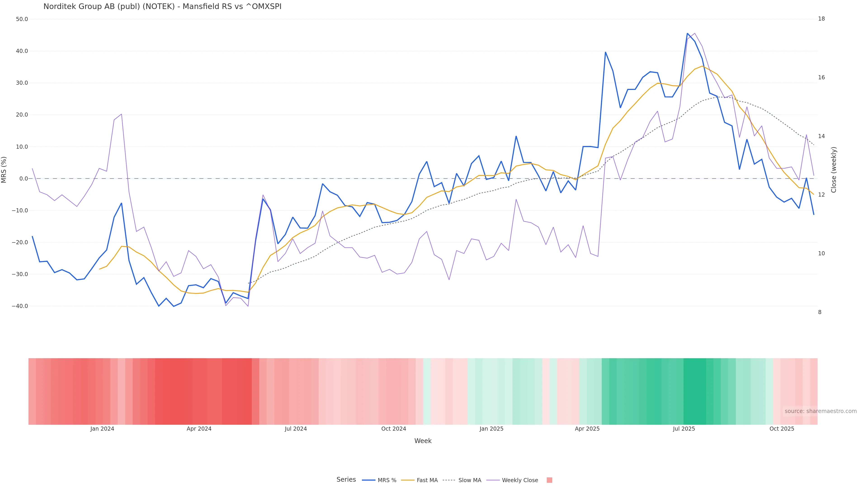Select the "MRS (%)" left axis title

coord(4,170)
